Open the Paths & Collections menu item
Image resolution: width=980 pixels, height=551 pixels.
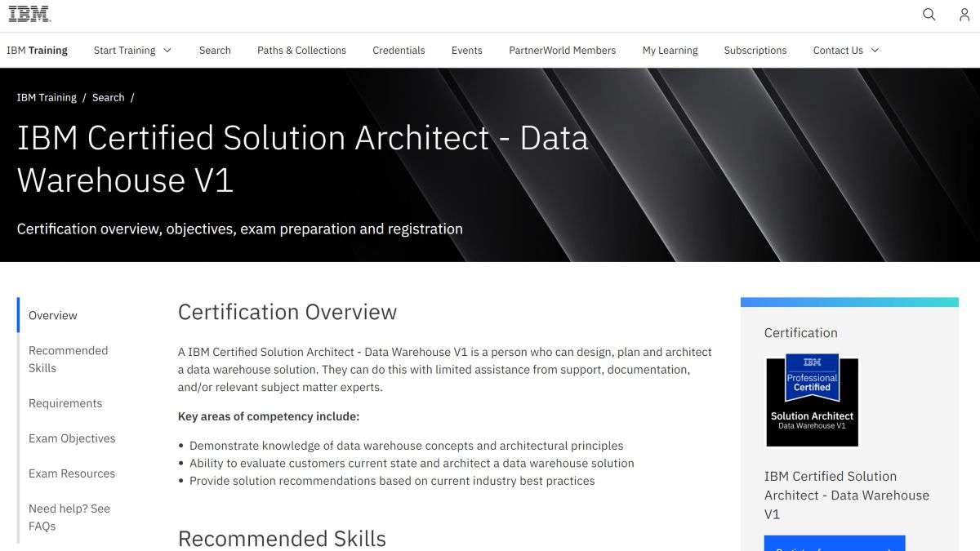[x=301, y=50]
